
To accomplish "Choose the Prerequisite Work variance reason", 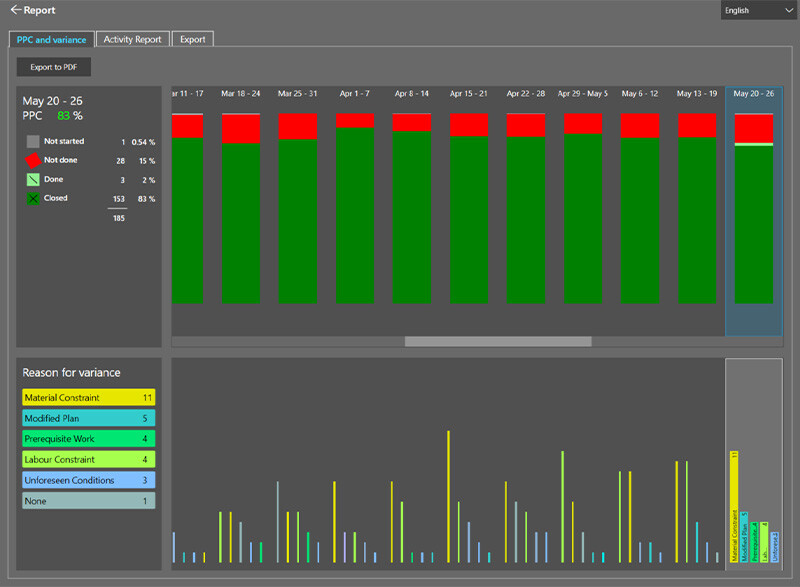I will 88,438.
